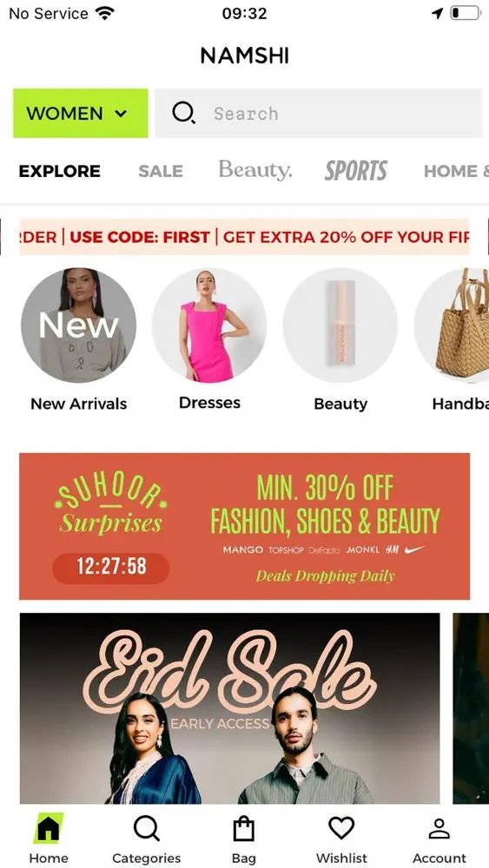
Task: Open the shopping Bag icon
Action: pyautogui.click(x=243, y=829)
